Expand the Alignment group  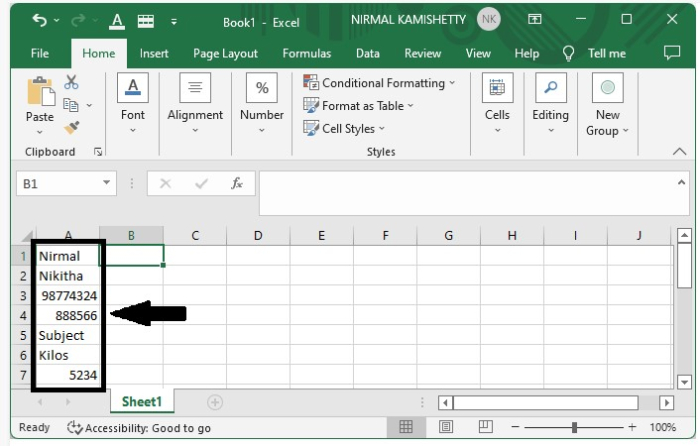(195, 104)
